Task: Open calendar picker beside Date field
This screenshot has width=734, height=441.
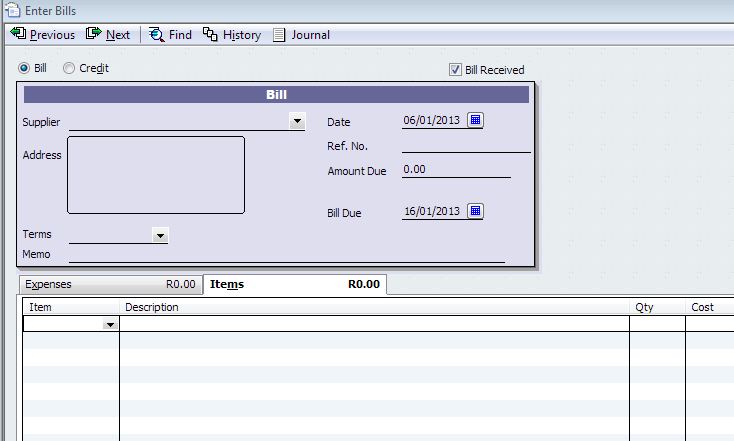Action: [475, 120]
